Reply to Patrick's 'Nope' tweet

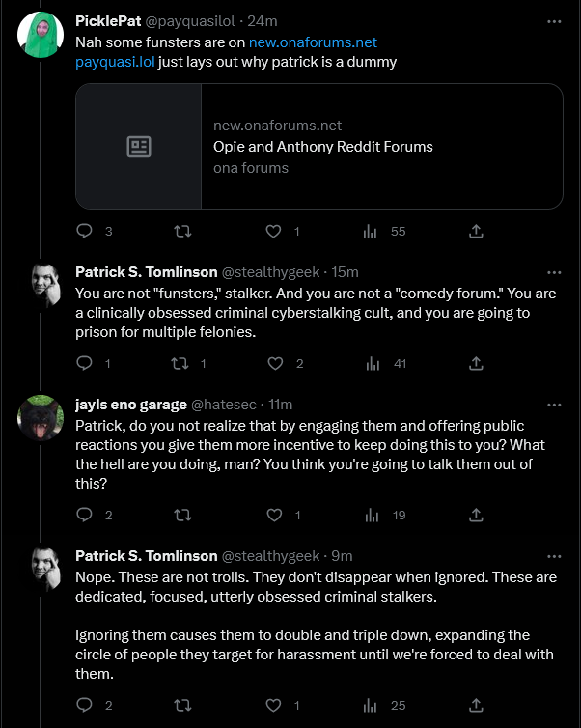pos(84,705)
